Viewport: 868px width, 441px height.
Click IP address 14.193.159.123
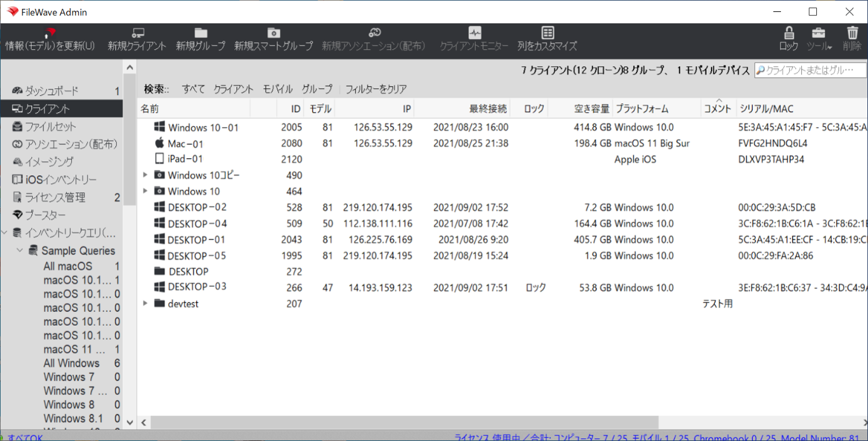click(x=380, y=287)
